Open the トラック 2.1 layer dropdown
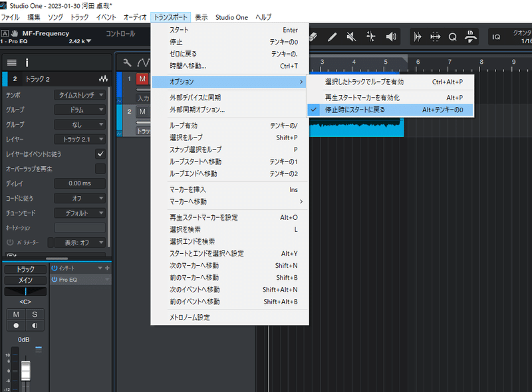Screen dimensions: 532x392 [x=80, y=139]
